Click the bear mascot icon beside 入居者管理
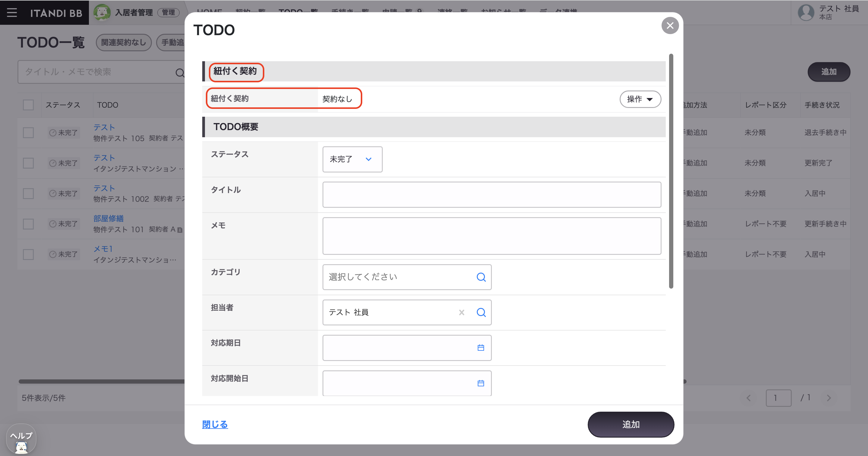 click(102, 12)
